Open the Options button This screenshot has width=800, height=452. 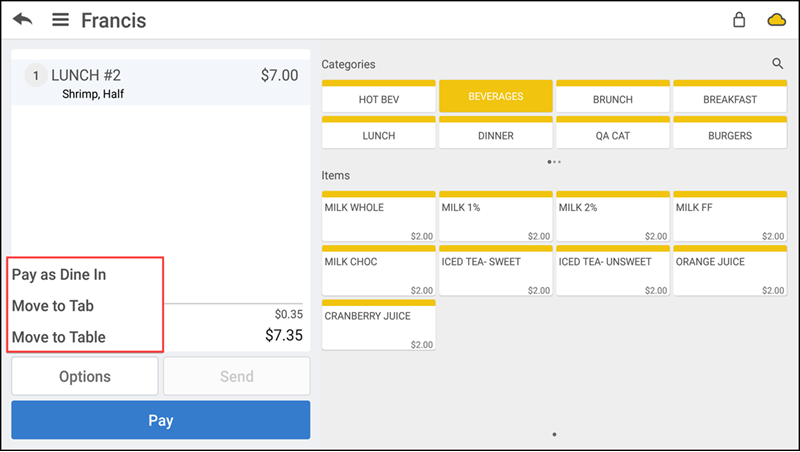(x=85, y=376)
